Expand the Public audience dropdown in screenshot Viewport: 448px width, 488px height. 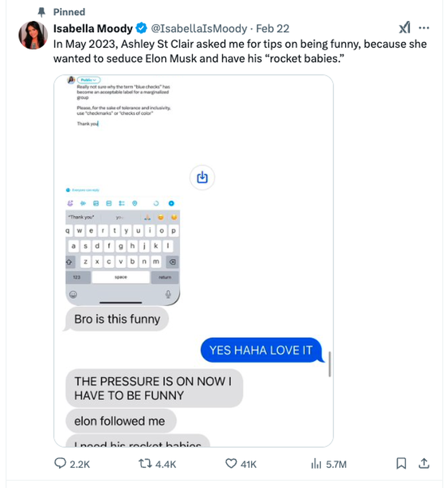(88, 80)
